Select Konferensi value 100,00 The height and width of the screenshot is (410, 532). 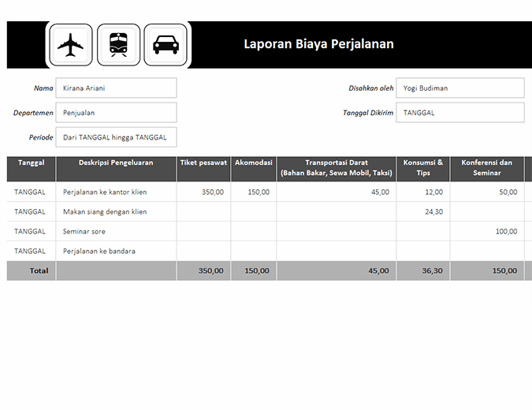point(487,232)
